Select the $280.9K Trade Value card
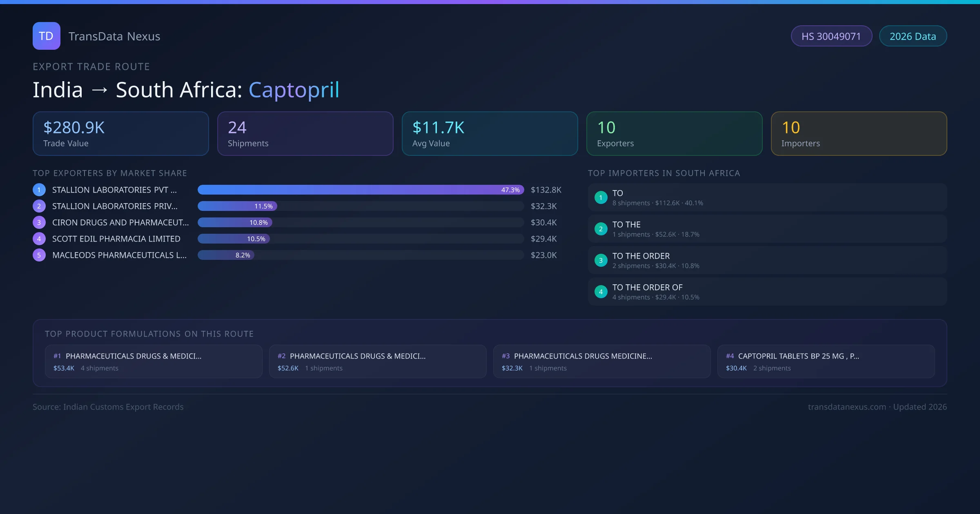 point(120,134)
